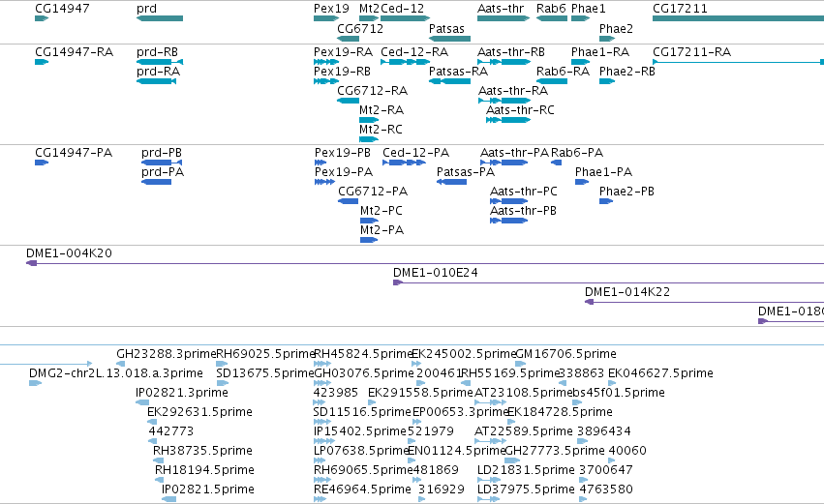The width and height of the screenshot is (824, 504).
Task: Select the Mt2-RA transcript label
Action: pos(381,110)
